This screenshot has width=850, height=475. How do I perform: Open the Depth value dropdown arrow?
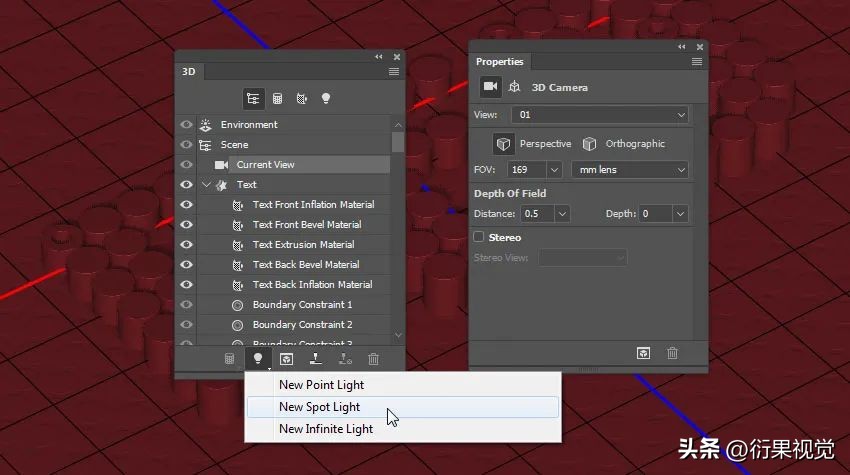[x=680, y=214]
